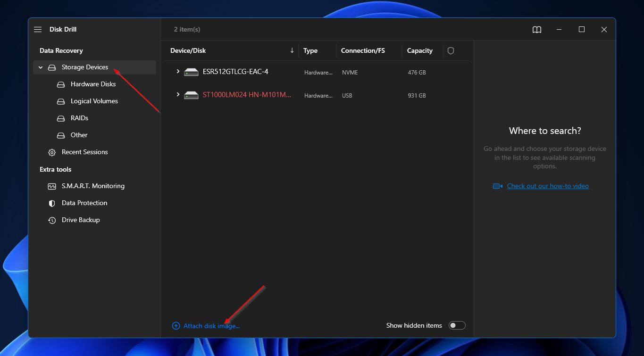The width and height of the screenshot is (644, 356).
Task: Click the RAIDs drive icon
Action: [x=61, y=118]
